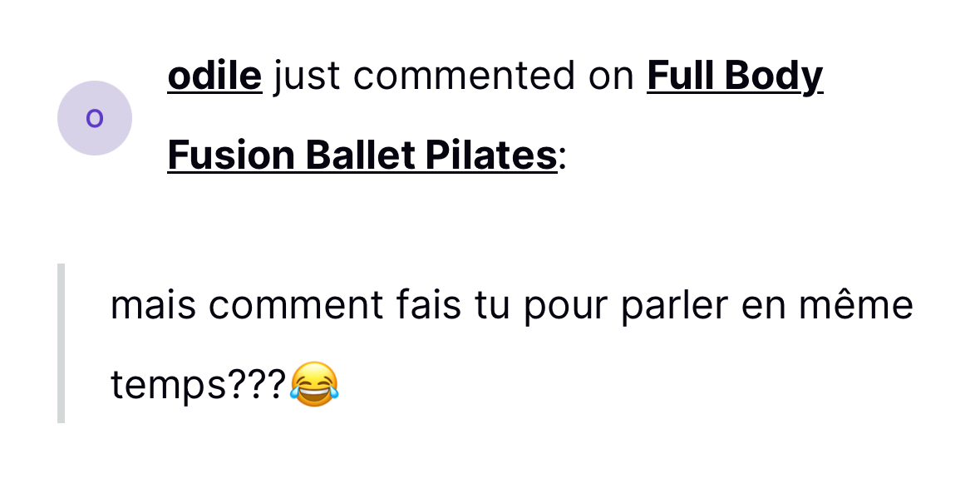Select the word "parler" in the comment

click(674, 306)
